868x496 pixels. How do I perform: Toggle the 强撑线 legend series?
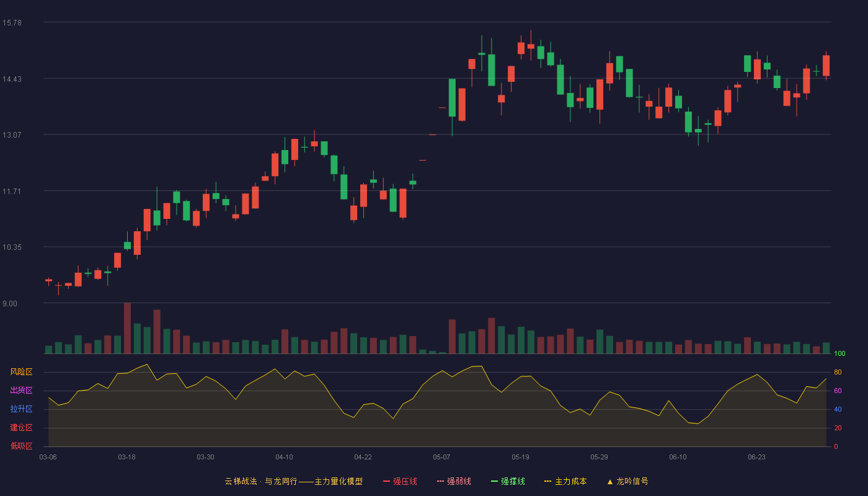point(508,481)
